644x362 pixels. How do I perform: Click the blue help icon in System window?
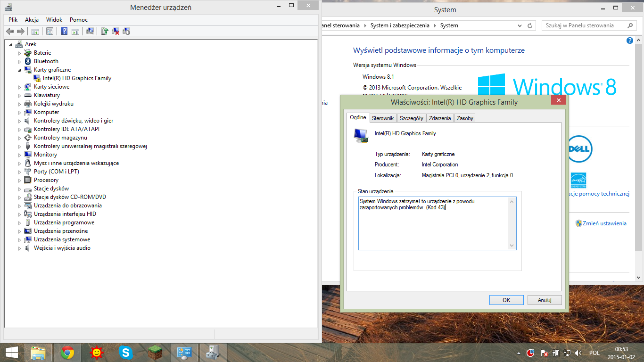point(630,41)
